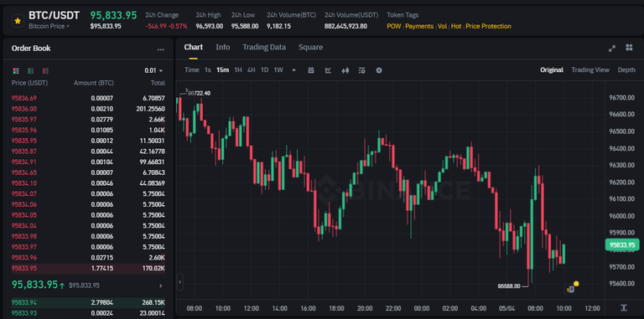The height and width of the screenshot is (319, 644).
Task: Expand chart to fullscreen with arrows icon
Action: pyautogui.click(x=612, y=48)
